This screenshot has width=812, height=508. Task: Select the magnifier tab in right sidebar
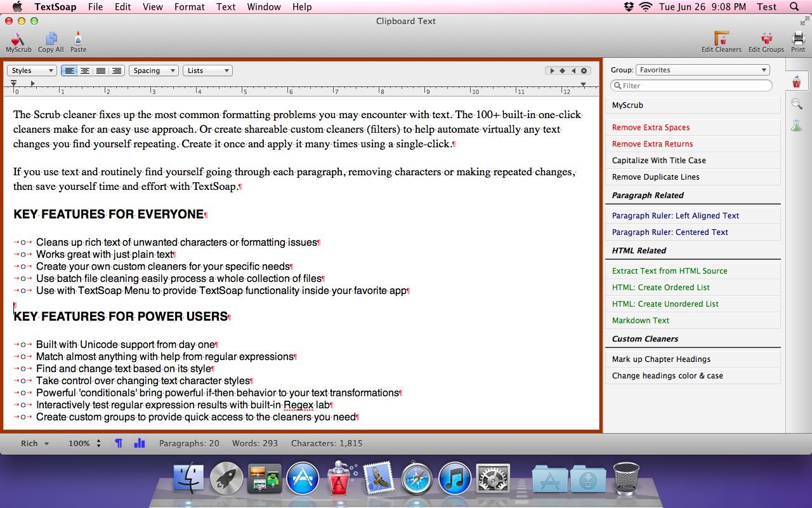coord(796,104)
